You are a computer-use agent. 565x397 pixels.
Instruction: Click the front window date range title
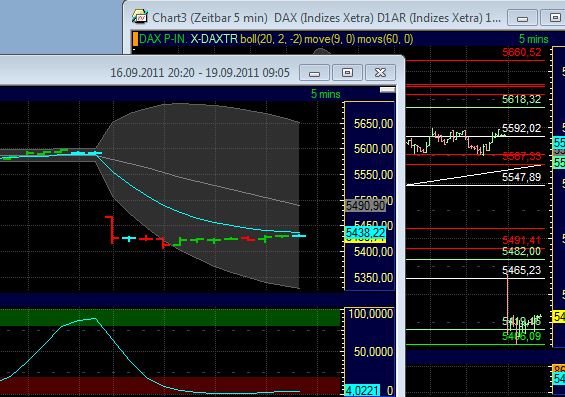[x=200, y=73]
